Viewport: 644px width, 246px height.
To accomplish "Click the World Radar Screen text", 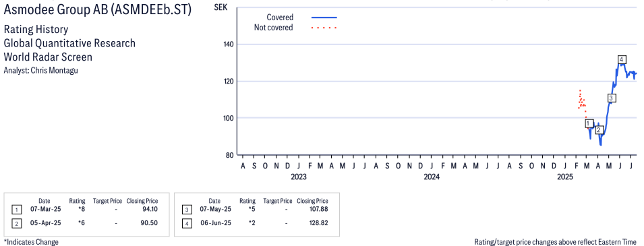I will point(48,57).
